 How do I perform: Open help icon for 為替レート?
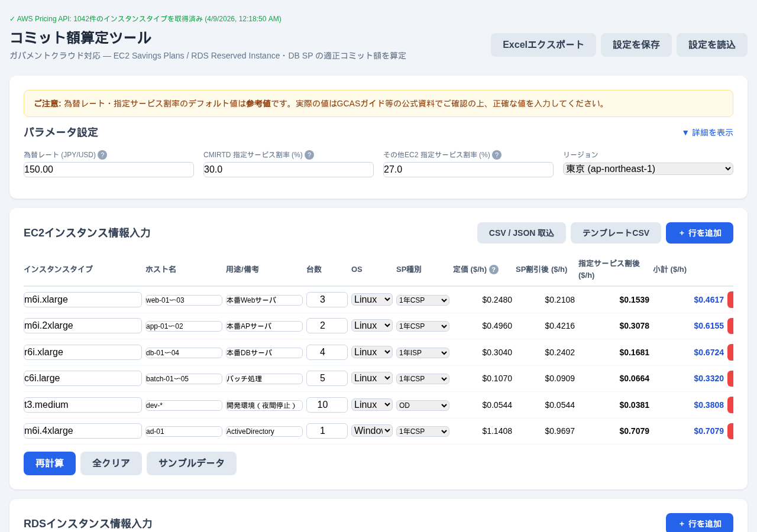coord(102,155)
